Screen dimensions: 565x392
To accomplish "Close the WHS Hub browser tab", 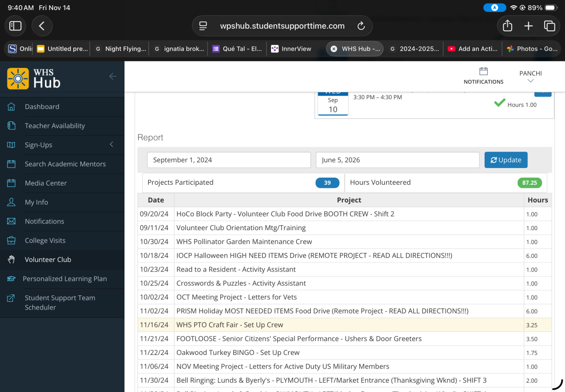I will pyautogui.click(x=334, y=49).
